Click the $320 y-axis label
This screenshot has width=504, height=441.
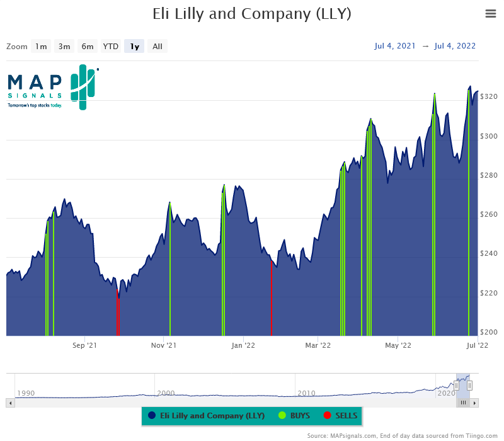coord(489,96)
